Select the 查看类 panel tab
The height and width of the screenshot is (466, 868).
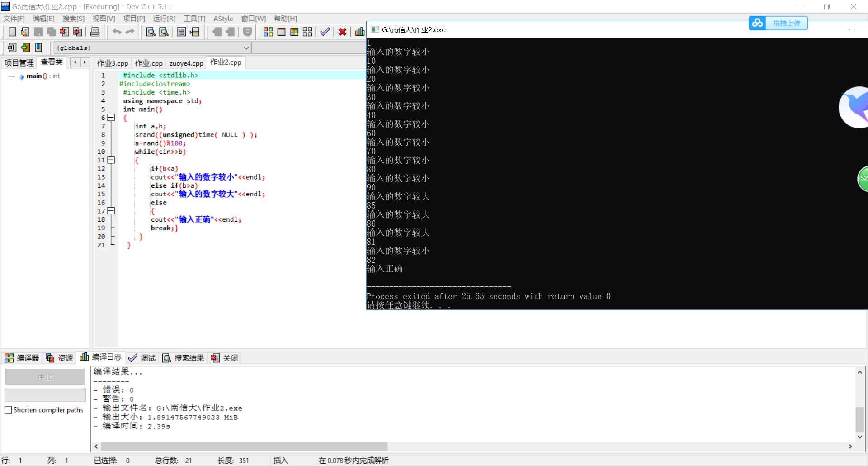pos(52,62)
